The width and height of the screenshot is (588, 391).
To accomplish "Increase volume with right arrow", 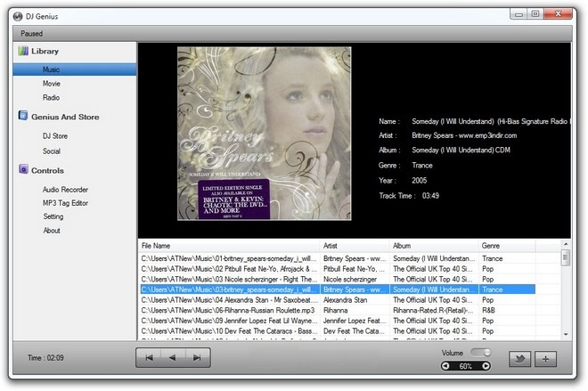I will pyautogui.click(x=486, y=366).
